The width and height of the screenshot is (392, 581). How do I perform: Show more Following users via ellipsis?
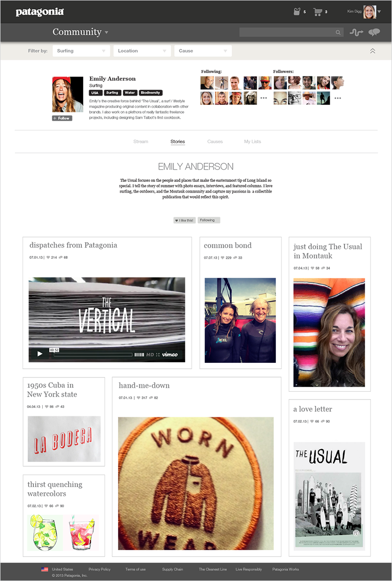(264, 98)
